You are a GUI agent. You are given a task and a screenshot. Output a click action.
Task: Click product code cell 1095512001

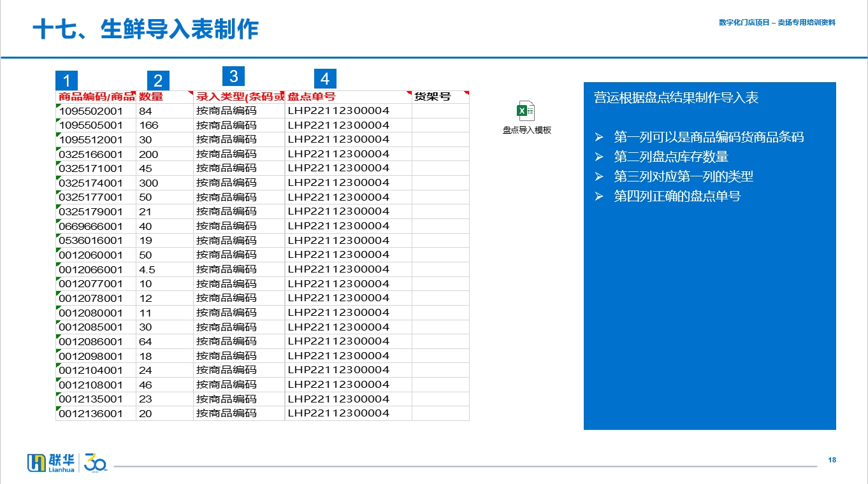(96, 139)
